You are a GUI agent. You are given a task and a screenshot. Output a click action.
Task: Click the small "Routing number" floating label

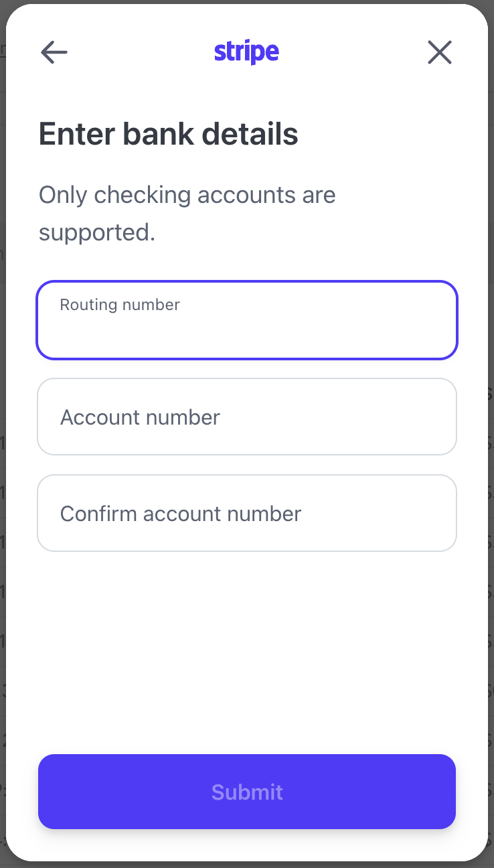click(x=120, y=305)
